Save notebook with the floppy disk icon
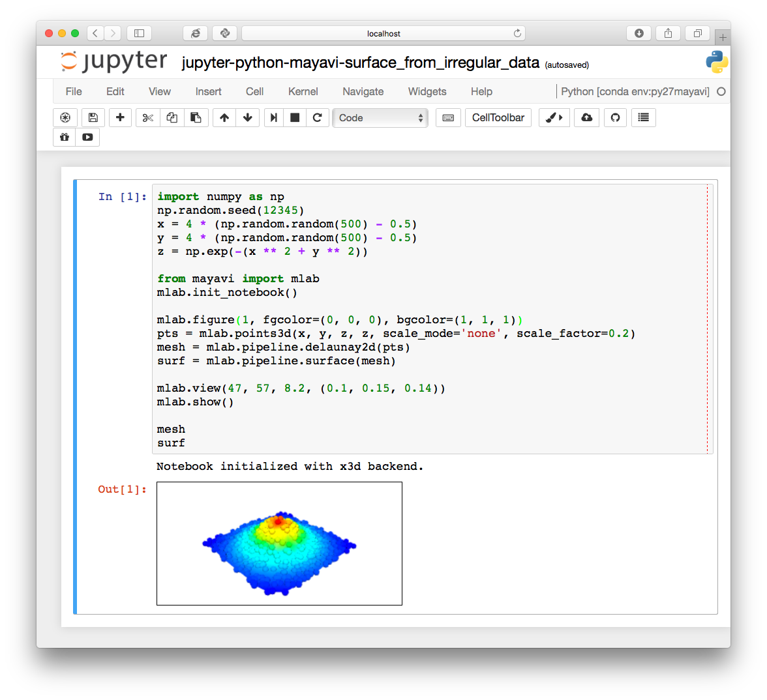Image resolution: width=767 pixels, height=700 pixels. pos(93,118)
